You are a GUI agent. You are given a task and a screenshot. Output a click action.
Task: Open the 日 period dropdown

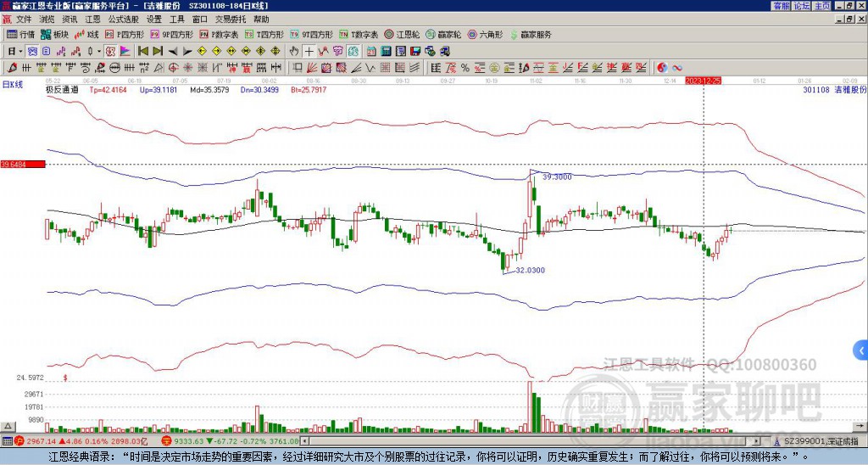coord(15,51)
